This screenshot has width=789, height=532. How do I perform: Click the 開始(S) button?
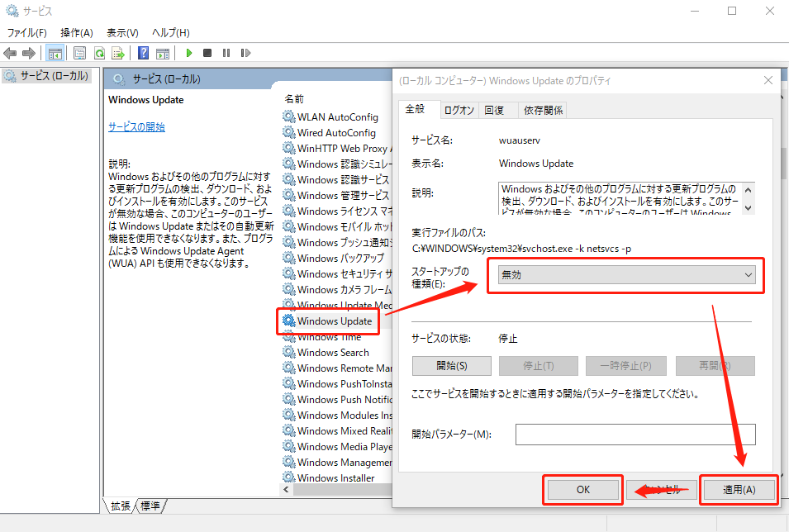pos(451,366)
